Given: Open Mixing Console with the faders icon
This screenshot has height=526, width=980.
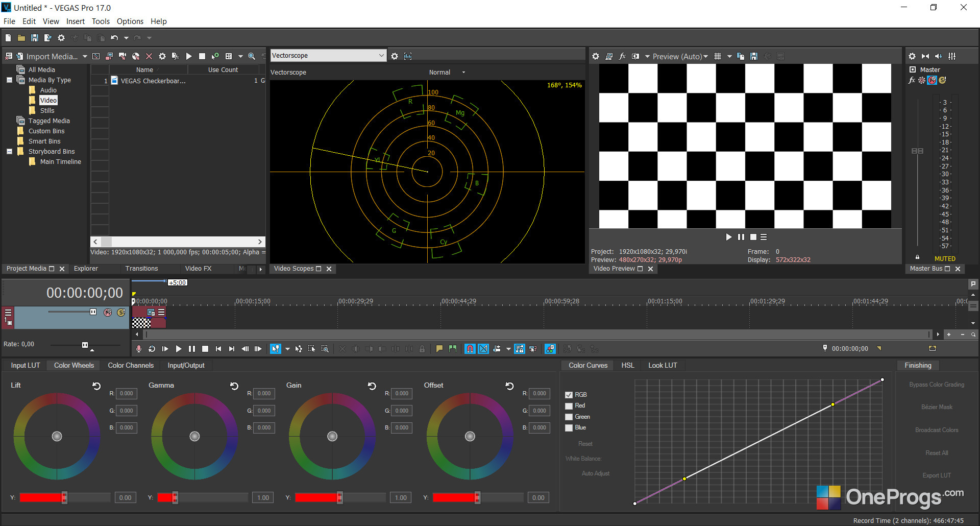Looking at the screenshot, I should tap(952, 56).
